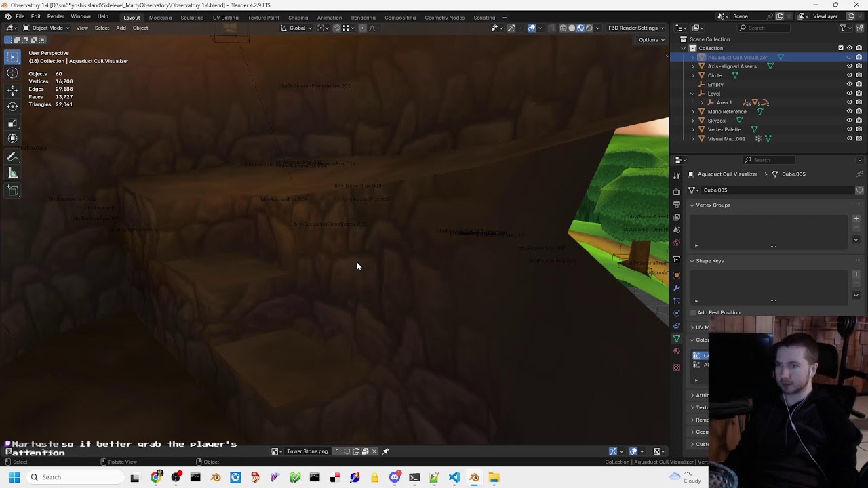Select the Add Cube tool
Viewport: 868px width, 488px height.
pos(13,191)
